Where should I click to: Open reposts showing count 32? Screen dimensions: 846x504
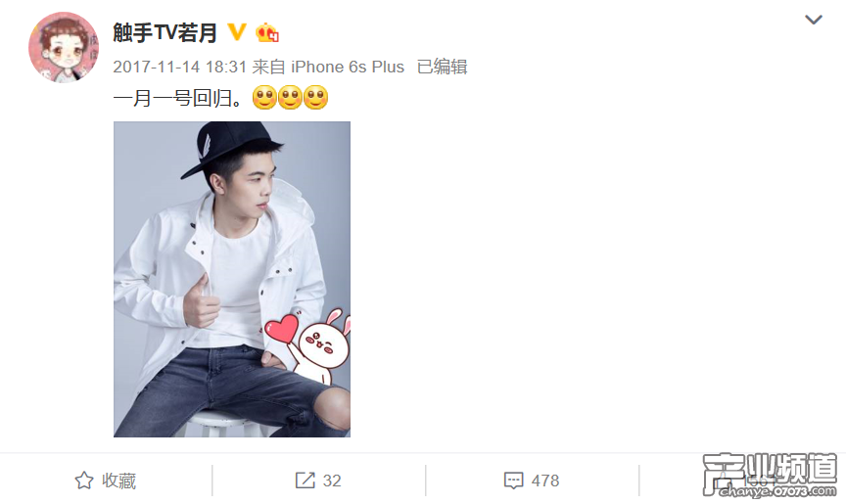tap(318, 481)
